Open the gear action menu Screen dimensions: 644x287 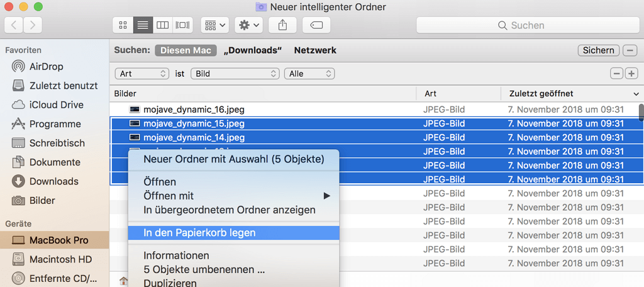point(248,25)
